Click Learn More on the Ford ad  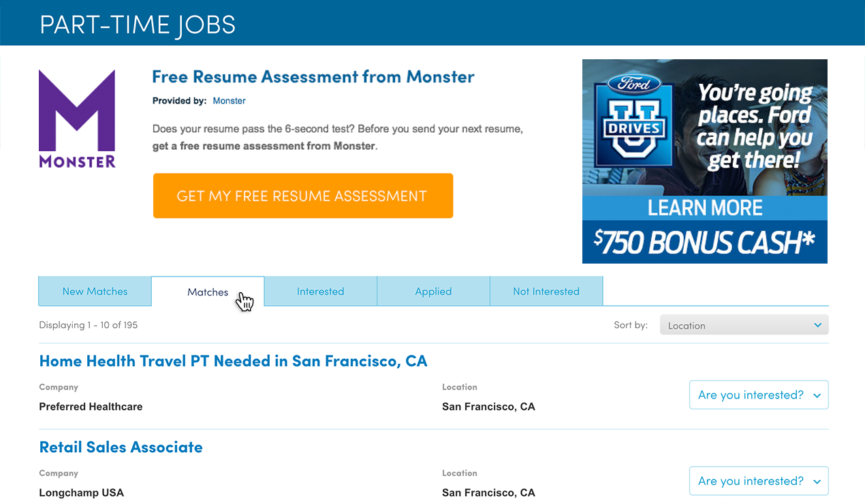[705, 208]
